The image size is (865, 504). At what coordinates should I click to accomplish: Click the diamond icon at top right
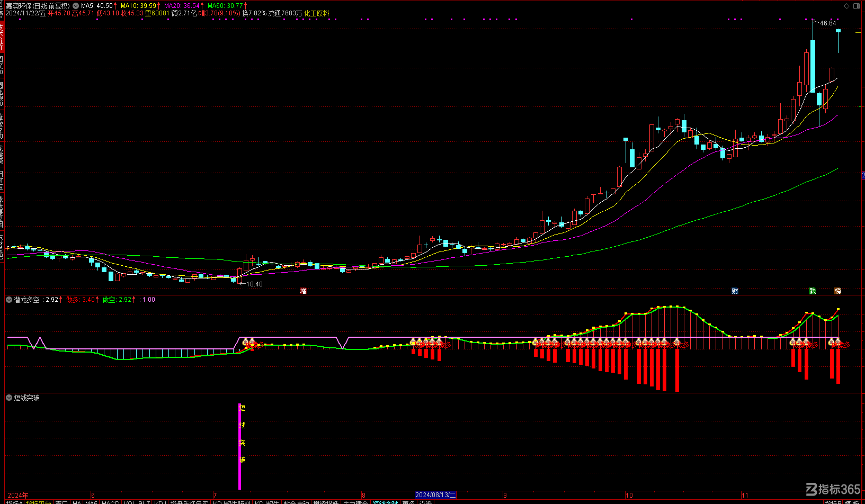click(846, 6)
